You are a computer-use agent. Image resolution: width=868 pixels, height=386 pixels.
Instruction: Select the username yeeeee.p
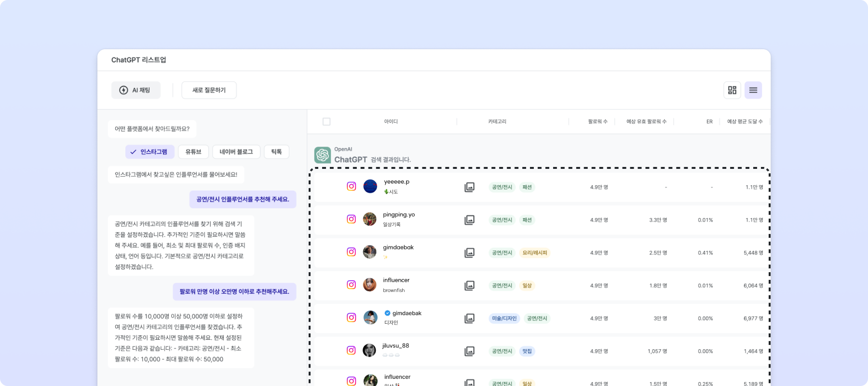pyautogui.click(x=397, y=182)
